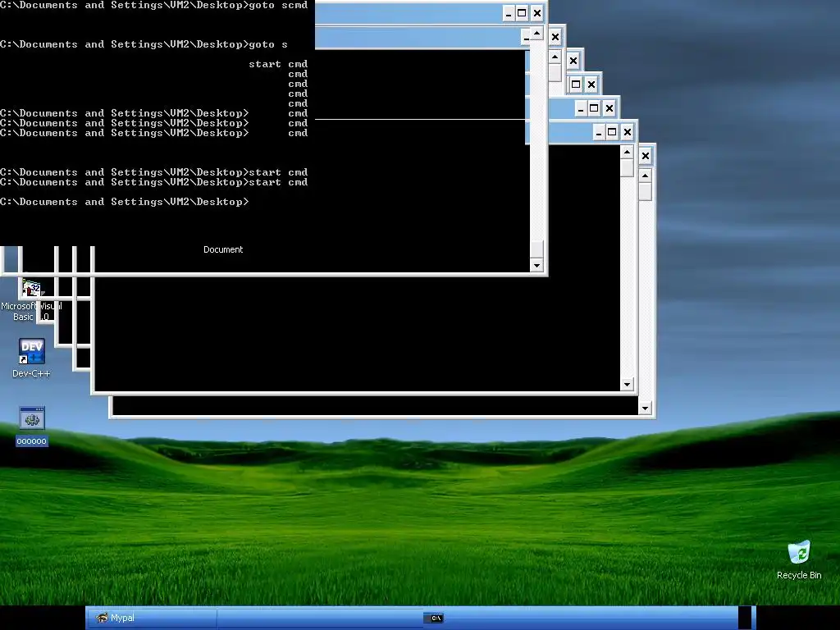Click the C:\ command prompt taskbar icon
840x630 pixels.
[x=435, y=619]
